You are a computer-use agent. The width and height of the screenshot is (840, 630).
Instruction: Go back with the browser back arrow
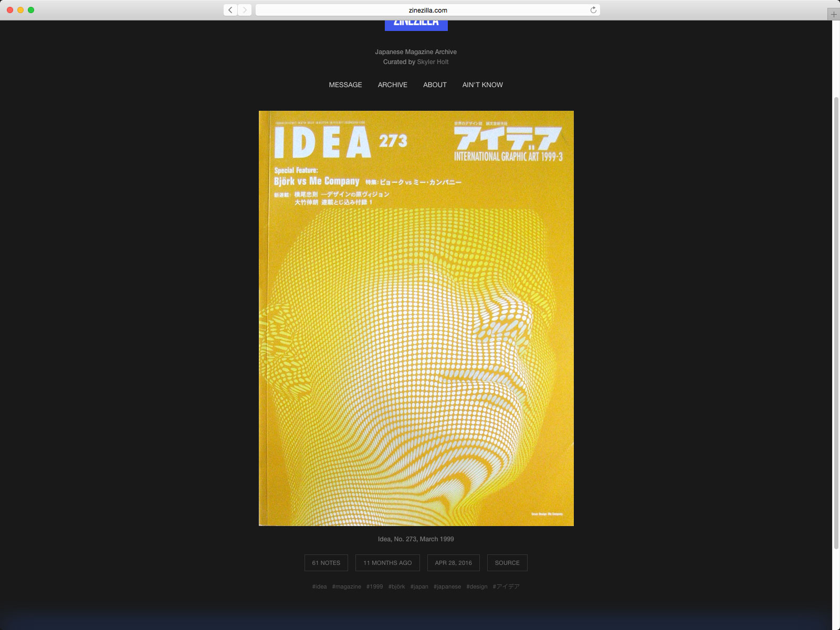pyautogui.click(x=230, y=10)
